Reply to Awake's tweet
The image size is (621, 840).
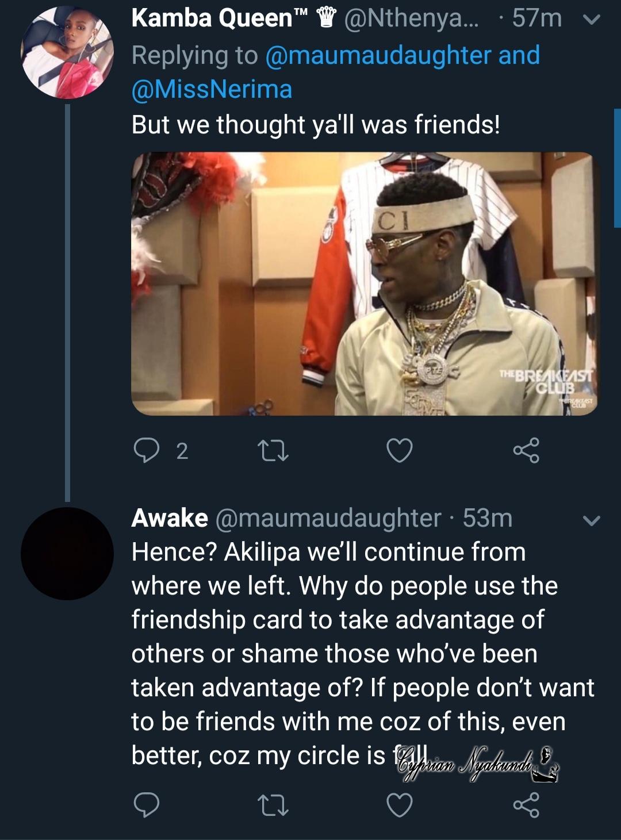pos(147,805)
